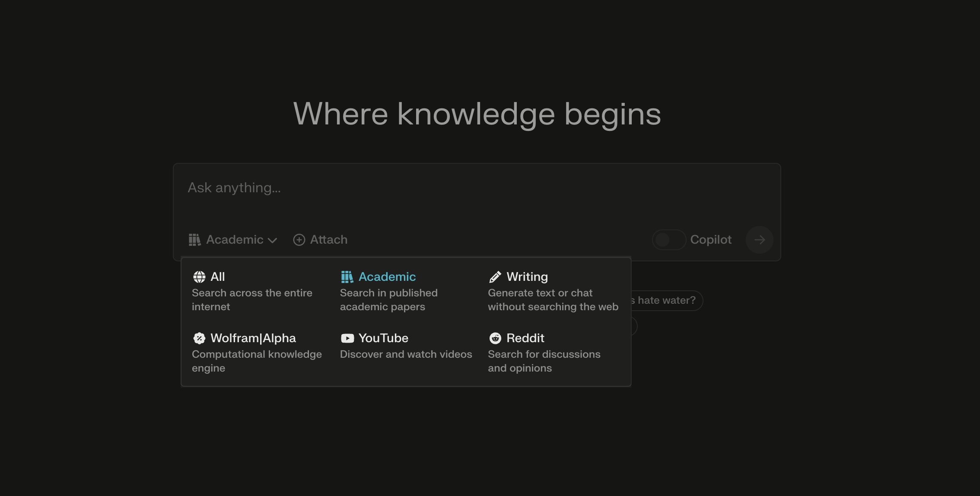Click the teal books icon for Academic
Viewport: 980px width, 496px height.
point(347,277)
